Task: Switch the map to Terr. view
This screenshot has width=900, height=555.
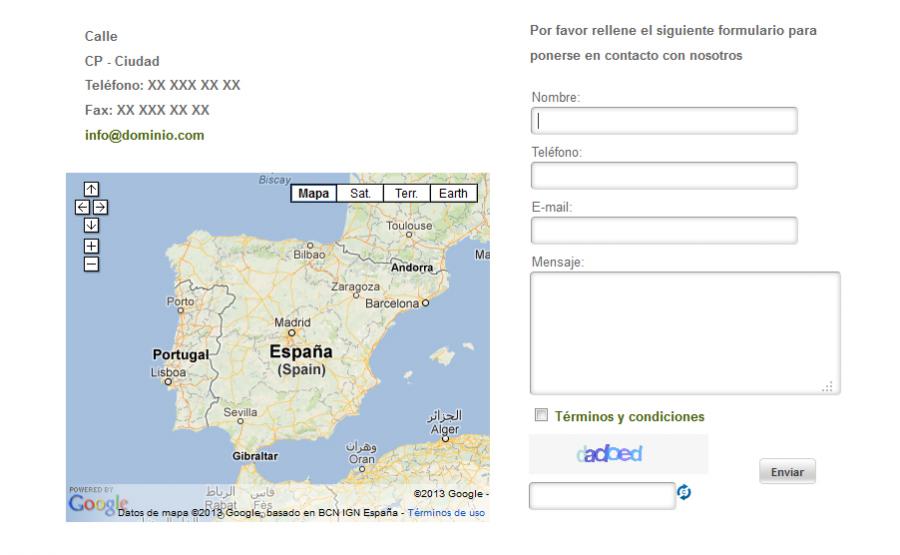Action: [x=406, y=193]
